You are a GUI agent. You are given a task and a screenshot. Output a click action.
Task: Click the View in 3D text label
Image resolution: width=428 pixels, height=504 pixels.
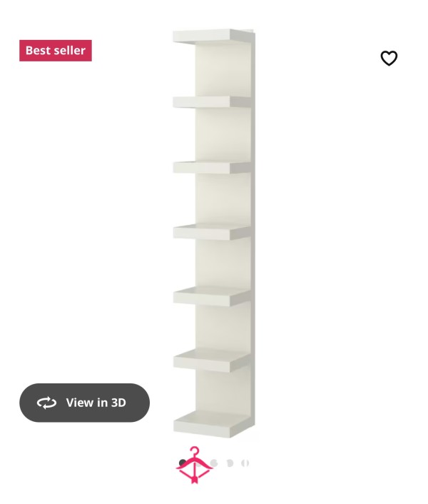96,403
